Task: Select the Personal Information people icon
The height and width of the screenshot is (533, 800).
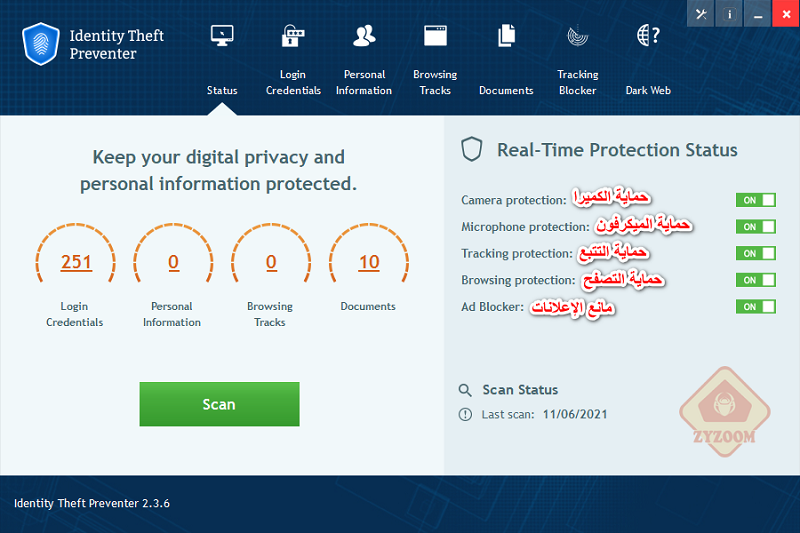Action: 364,36
